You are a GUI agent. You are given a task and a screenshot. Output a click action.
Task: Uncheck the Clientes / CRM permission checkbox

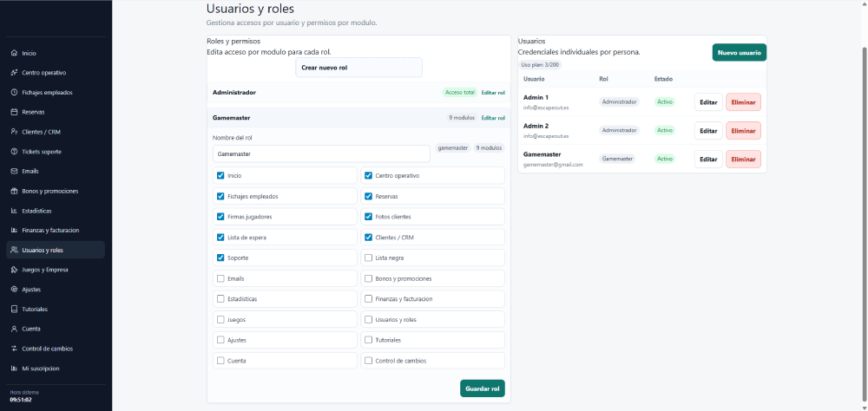pos(368,238)
